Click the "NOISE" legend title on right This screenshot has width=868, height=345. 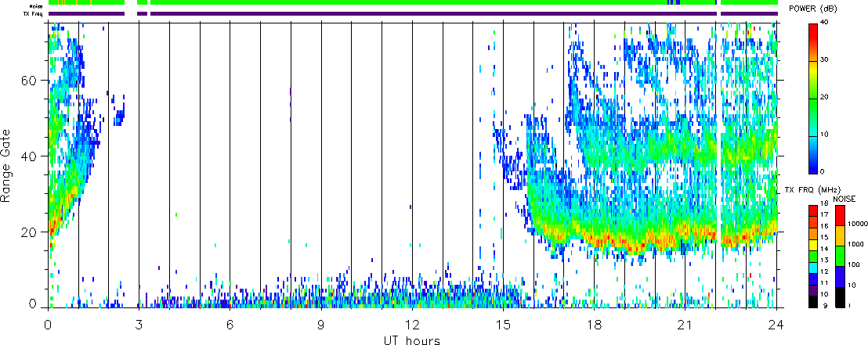(x=844, y=199)
